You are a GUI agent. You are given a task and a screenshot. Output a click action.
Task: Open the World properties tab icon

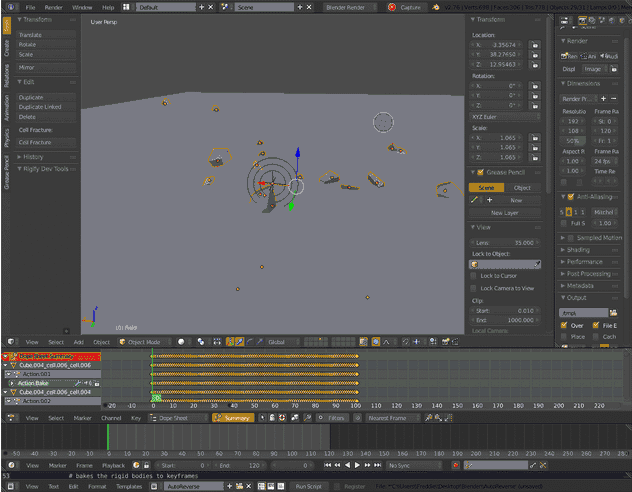(x=612, y=21)
